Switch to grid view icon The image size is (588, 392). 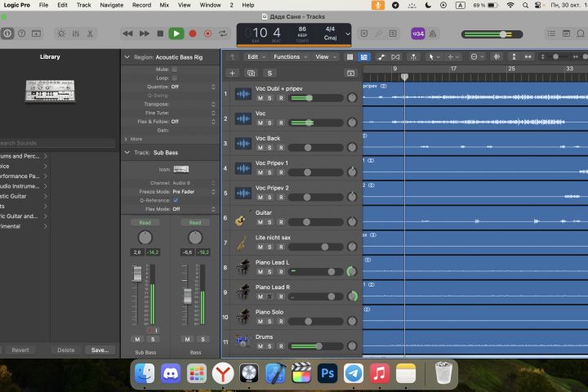pyautogui.click(x=350, y=57)
